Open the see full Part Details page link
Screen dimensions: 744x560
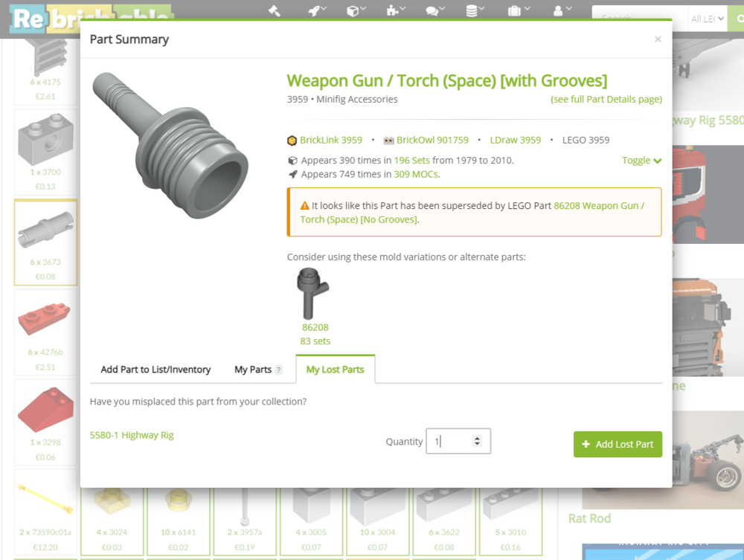coord(606,99)
